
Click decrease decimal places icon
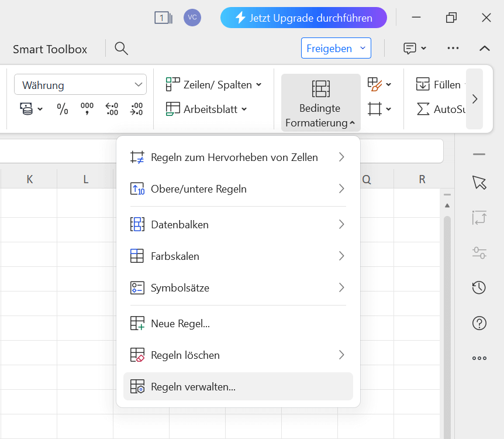coord(136,109)
